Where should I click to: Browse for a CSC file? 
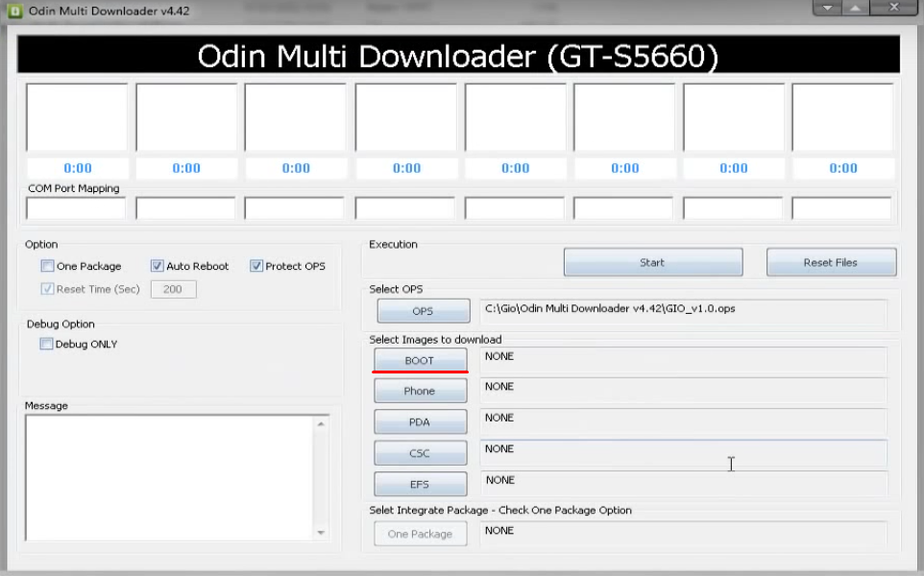(x=420, y=453)
